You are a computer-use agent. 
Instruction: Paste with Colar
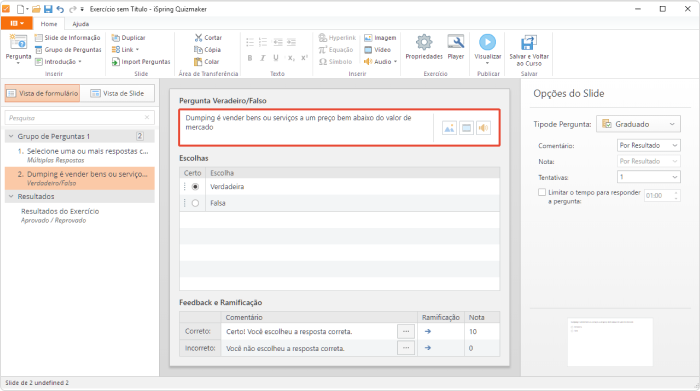coord(207,62)
